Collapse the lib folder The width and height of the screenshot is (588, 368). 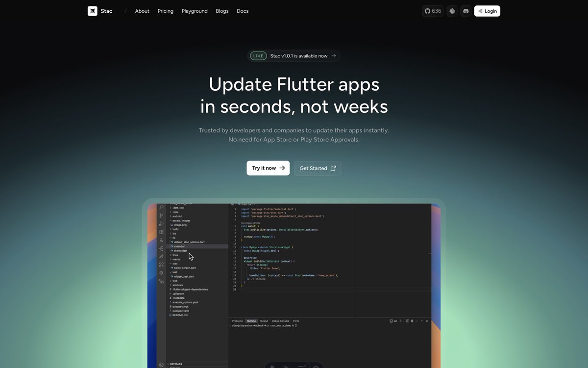tap(173, 238)
